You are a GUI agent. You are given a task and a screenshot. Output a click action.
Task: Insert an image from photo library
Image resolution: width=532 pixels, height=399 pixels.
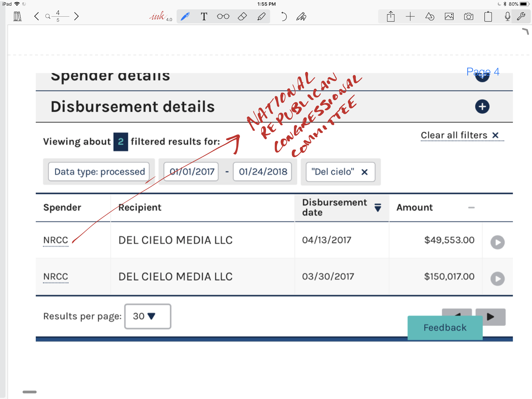pyautogui.click(x=449, y=16)
